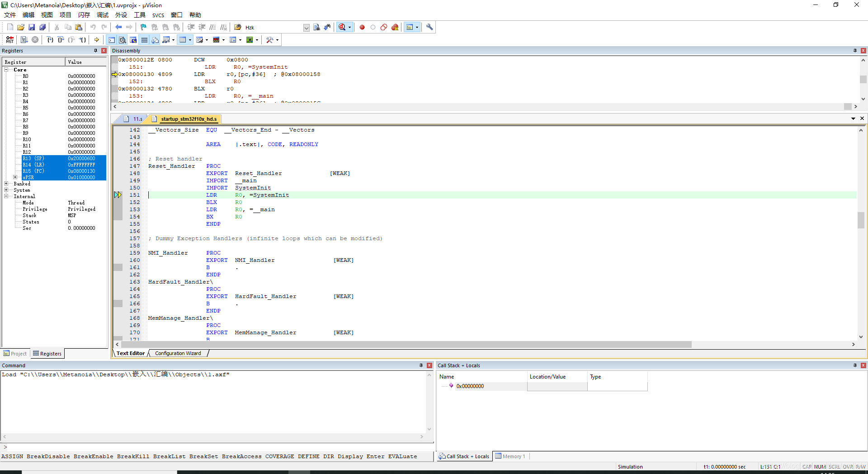Click the Disassembly scroll down arrow
The height and width of the screenshot is (474, 868).
pos(863,99)
